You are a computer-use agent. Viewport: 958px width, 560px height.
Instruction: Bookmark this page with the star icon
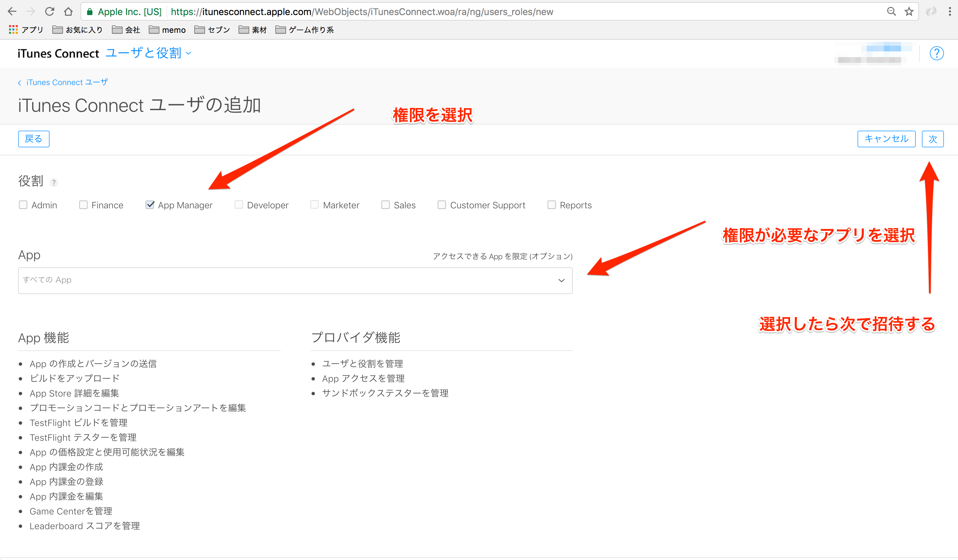coord(909,11)
